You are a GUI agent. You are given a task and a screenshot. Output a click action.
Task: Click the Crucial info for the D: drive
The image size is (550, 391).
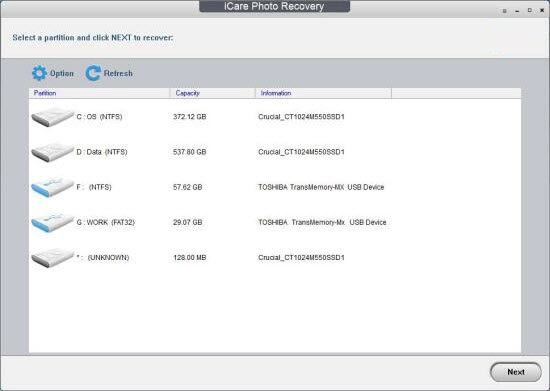[301, 152]
